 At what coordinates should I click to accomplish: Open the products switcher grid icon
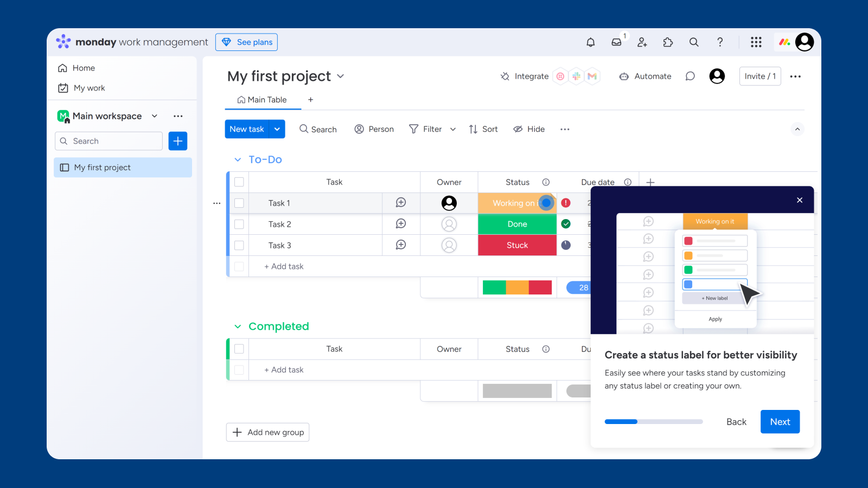tap(756, 42)
